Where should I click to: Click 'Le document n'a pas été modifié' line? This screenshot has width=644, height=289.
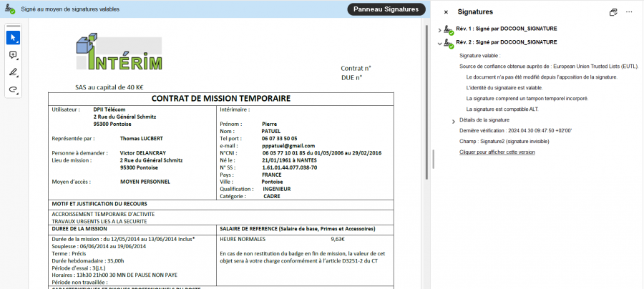(542, 77)
